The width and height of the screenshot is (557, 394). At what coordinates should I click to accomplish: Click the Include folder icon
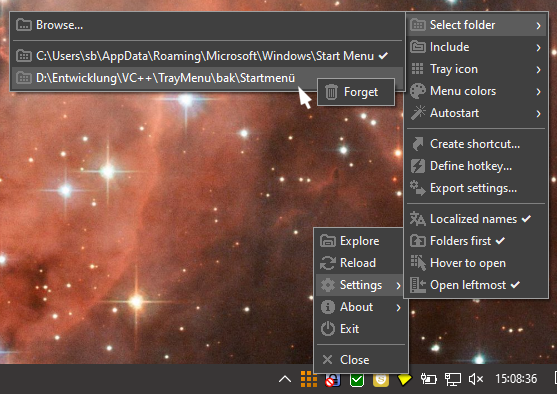point(418,47)
